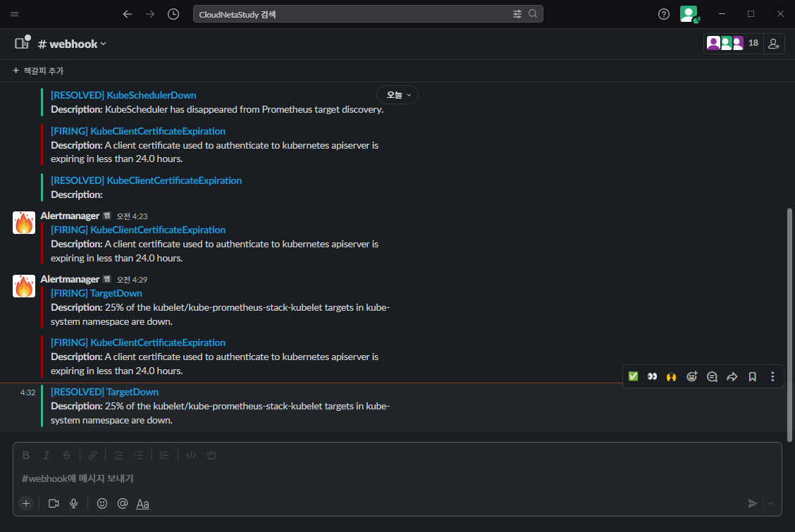The width and height of the screenshot is (795, 532).
Task: Open the help question mark icon
Action: pyautogui.click(x=663, y=14)
